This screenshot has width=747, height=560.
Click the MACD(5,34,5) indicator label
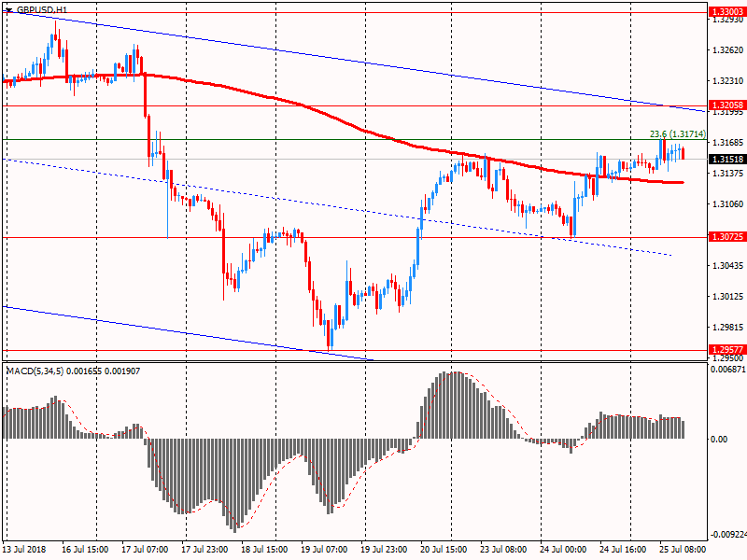coord(73,371)
